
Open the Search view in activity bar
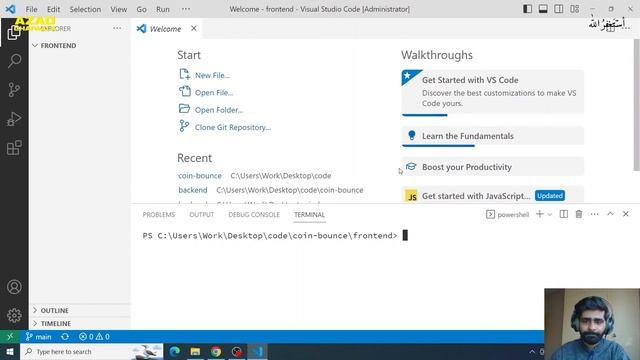point(14,61)
